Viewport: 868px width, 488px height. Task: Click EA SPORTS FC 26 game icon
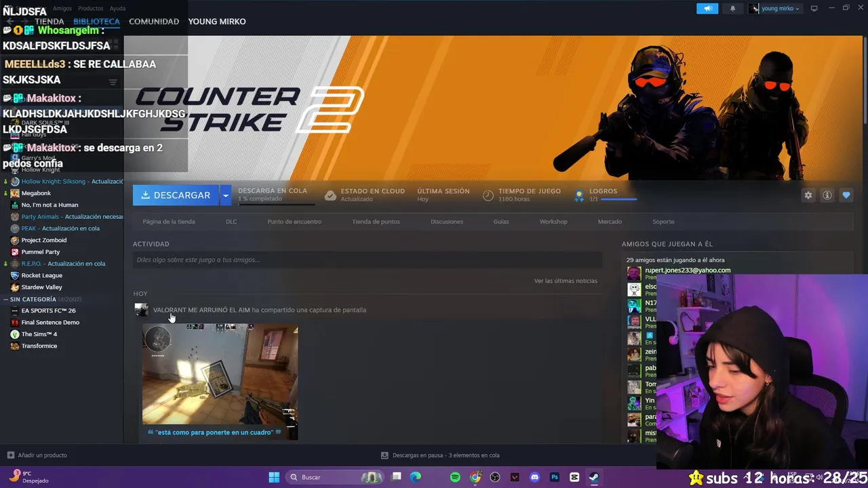pos(15,310)
